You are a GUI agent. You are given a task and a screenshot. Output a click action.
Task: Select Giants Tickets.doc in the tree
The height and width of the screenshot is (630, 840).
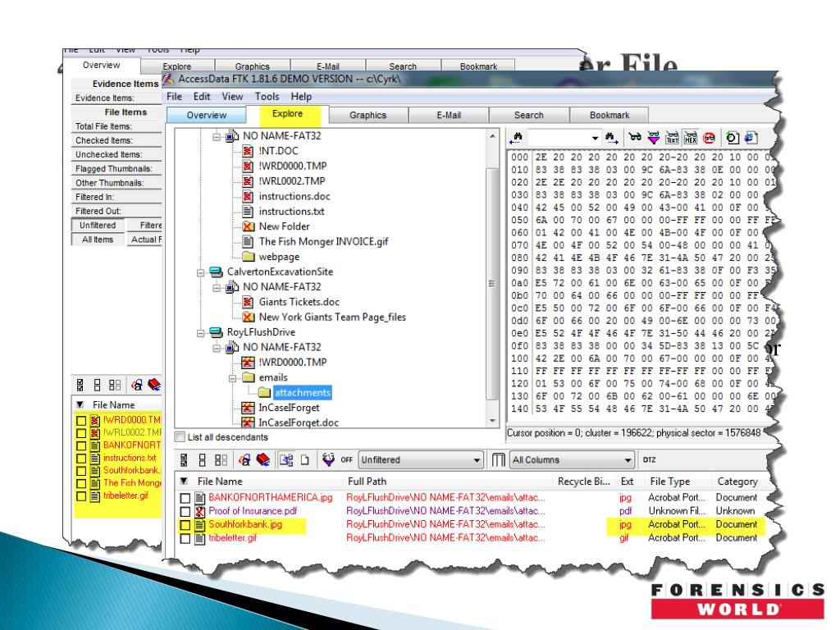tap(299, 302)
